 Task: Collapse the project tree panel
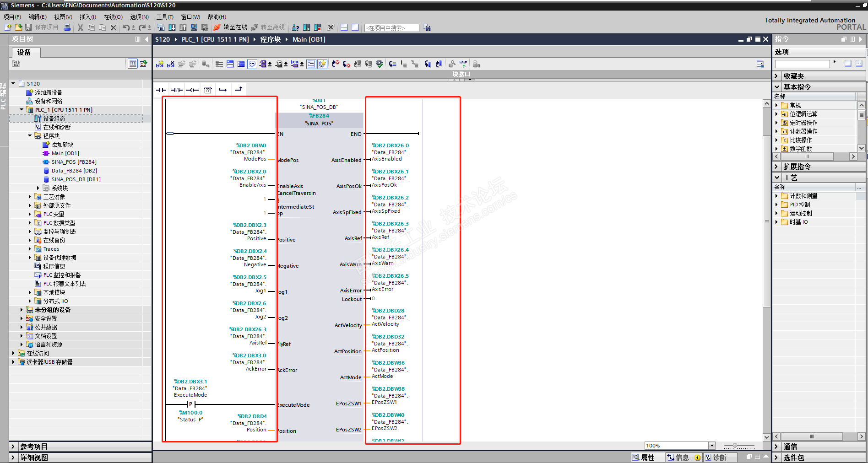[x=146, y=39]
